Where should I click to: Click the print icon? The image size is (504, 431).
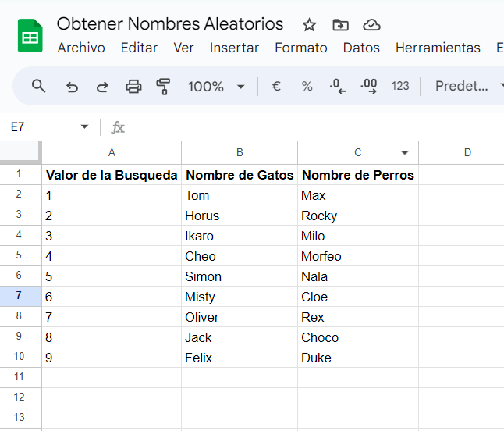(x=133, y=86)
